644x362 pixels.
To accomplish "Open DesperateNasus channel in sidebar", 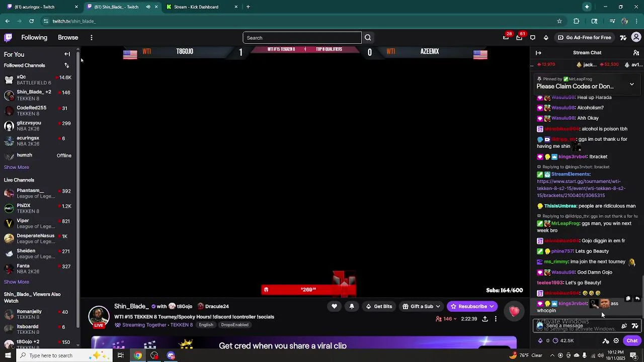I will point(38,238).
